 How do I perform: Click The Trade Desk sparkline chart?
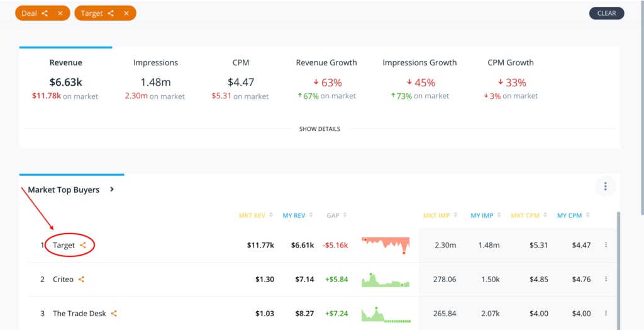[386, 314]
